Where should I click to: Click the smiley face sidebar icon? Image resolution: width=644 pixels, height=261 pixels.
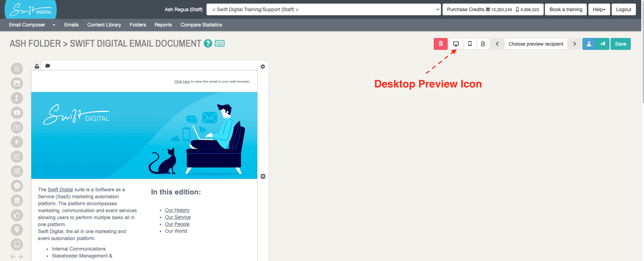17,186
